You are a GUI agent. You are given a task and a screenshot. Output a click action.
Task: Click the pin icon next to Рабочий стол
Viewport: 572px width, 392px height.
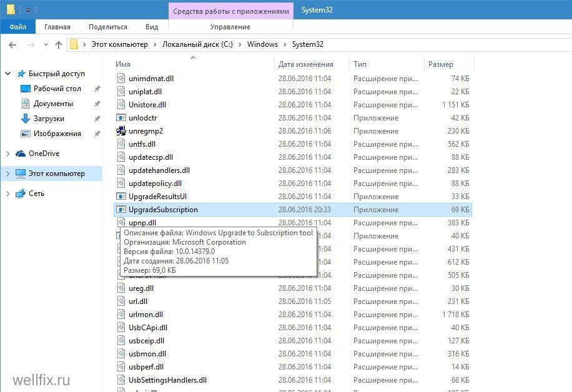point(97,89)
